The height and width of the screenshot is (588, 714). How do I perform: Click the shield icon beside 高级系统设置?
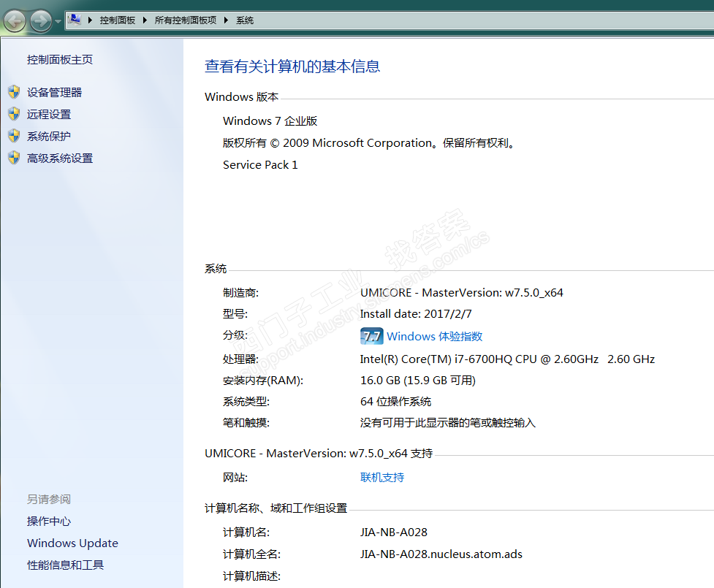tap(14, 158)
